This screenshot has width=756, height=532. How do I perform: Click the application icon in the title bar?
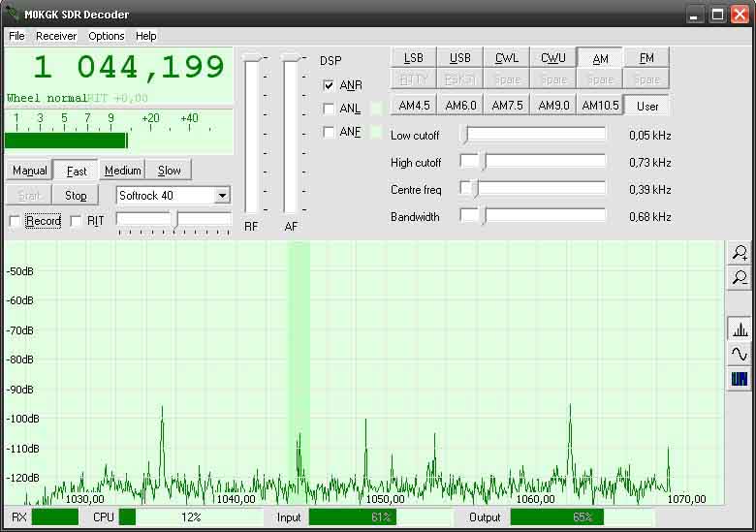(x=13, y=14)
